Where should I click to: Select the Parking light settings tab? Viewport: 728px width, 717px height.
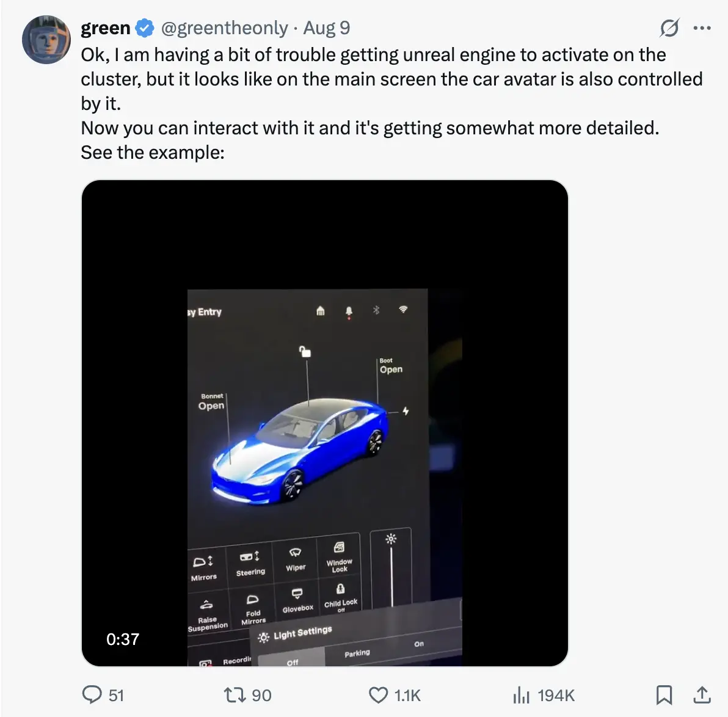pyautogui.click(x=357, y=653)
